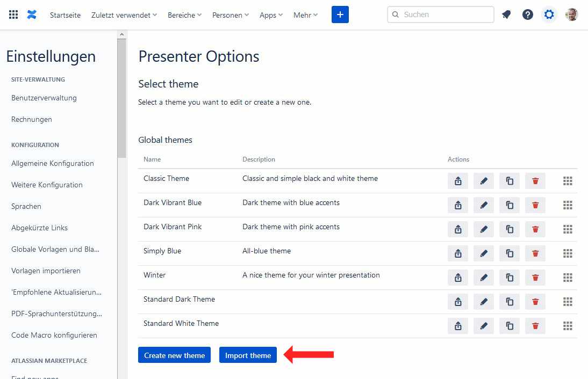This screenshot has height=379, width=588.
Task: Open the Bereiche dropdown menu
Action: 184,15
